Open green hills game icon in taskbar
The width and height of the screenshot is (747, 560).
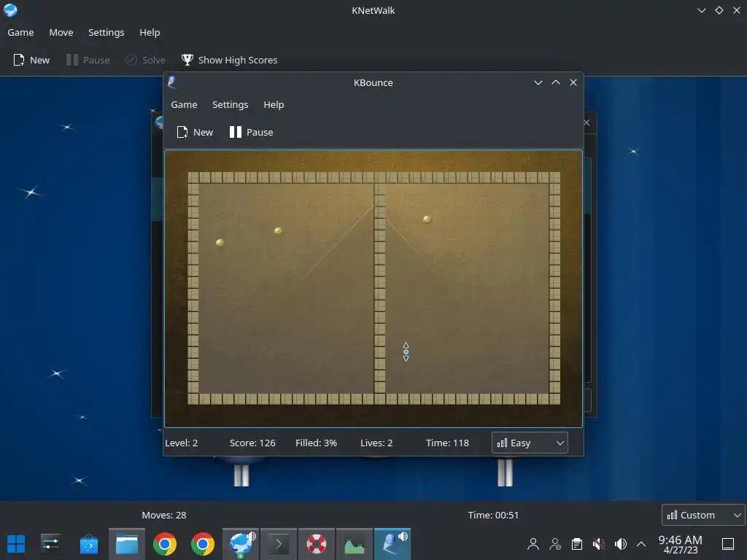pos(355,544)
